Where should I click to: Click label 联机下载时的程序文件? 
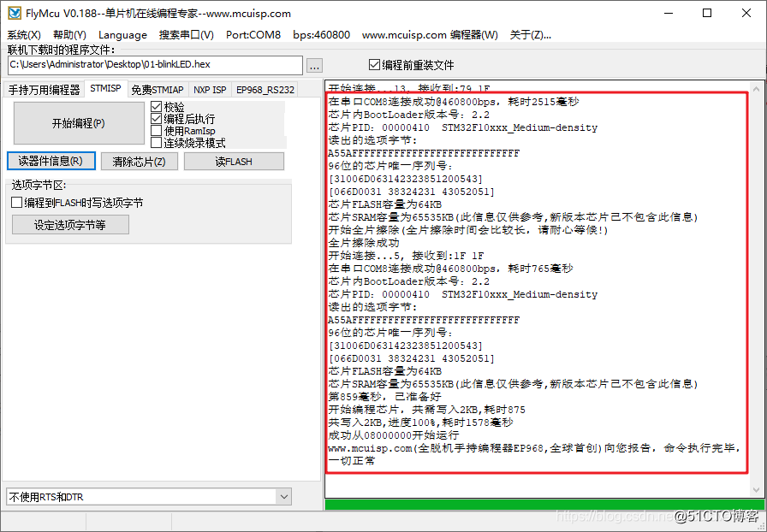61,50
